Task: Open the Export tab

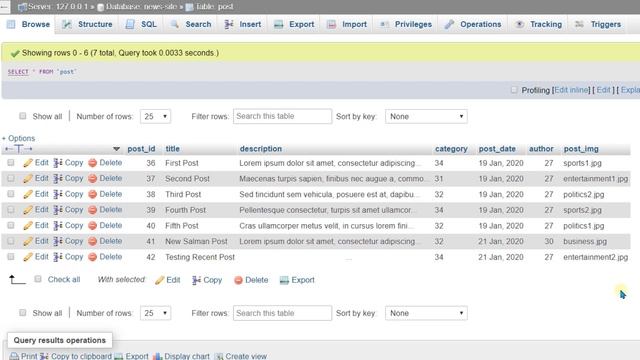Action: 294,24
